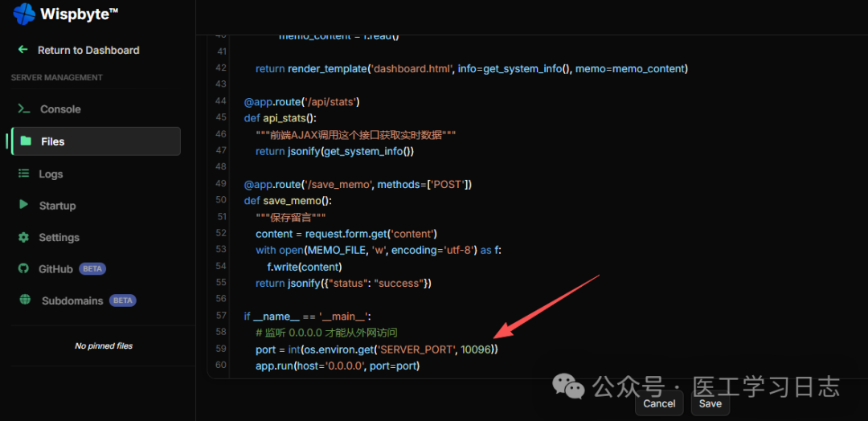Image resolution: width=868 pixels, height=421 pixels.
Task: Click 'SERVER_PORT' string in line 59
Action: [x=416, y=349]
